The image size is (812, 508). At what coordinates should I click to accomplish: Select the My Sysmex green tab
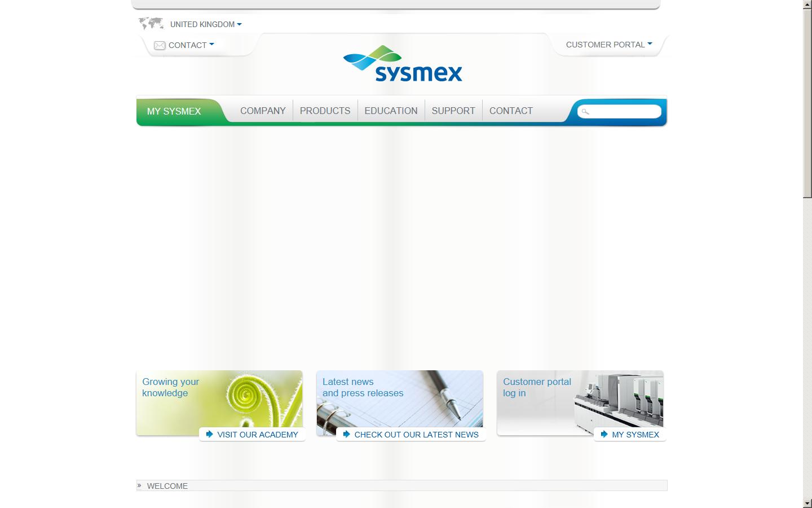tap(174, 111)
